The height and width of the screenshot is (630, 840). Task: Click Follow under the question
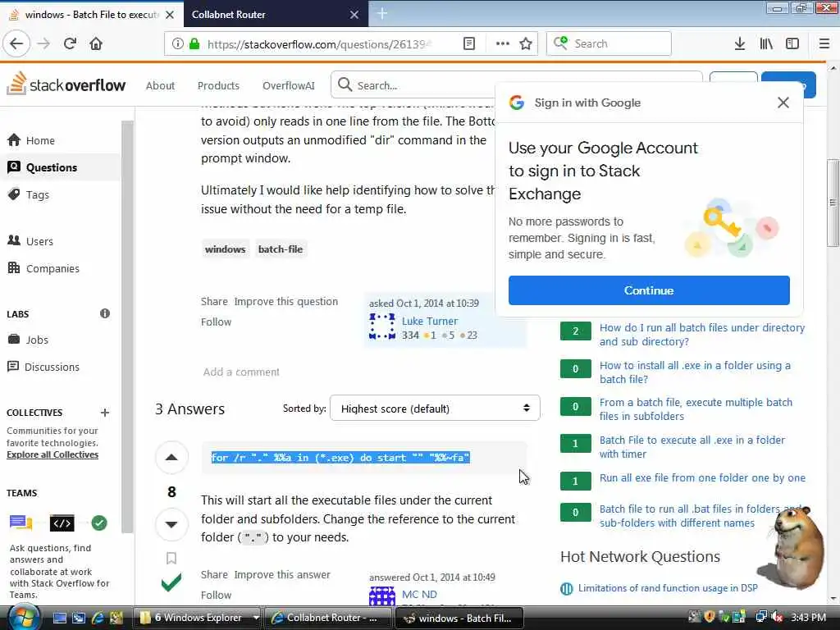tap(216, 322)
